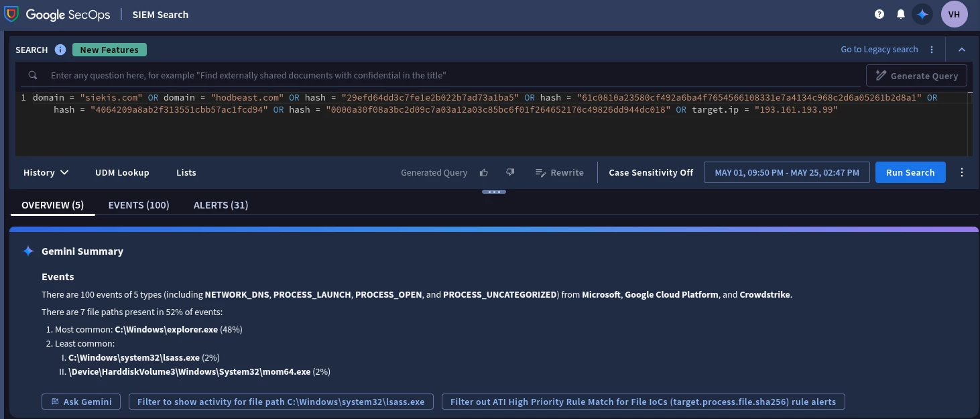This screenshot has height=419, width=980.
Task: Click the SIEM Search title
Action: coord(160,14)
